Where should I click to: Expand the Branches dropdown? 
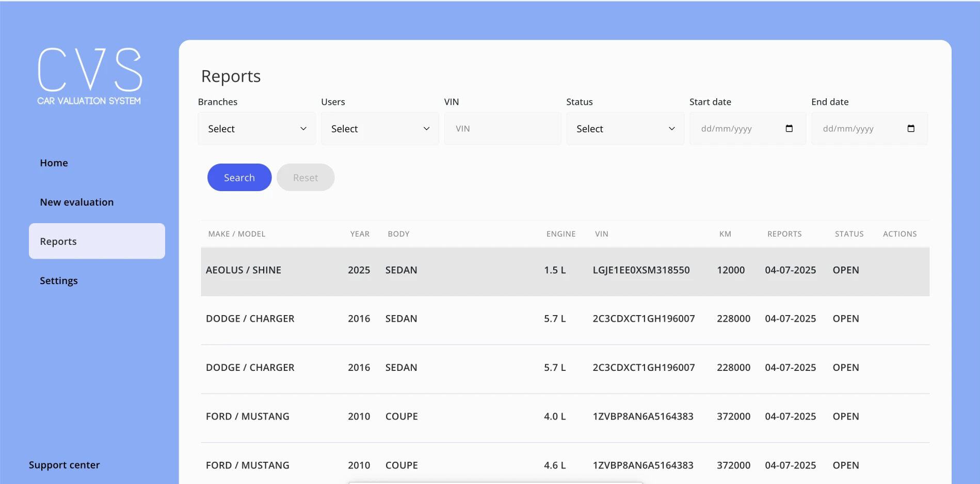coord(256,129)
